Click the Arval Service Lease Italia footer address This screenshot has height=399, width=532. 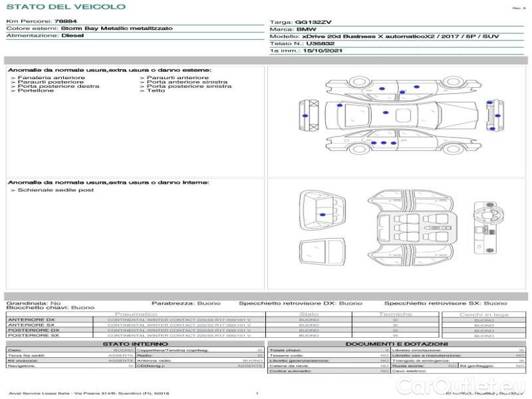point(88,394)
